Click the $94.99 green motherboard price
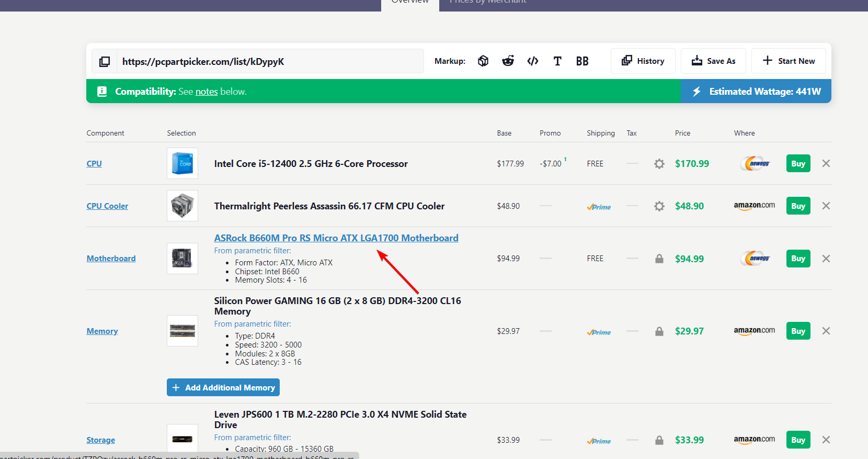The height and width of the screenshot is (459, 868). (x=689, y=259)
